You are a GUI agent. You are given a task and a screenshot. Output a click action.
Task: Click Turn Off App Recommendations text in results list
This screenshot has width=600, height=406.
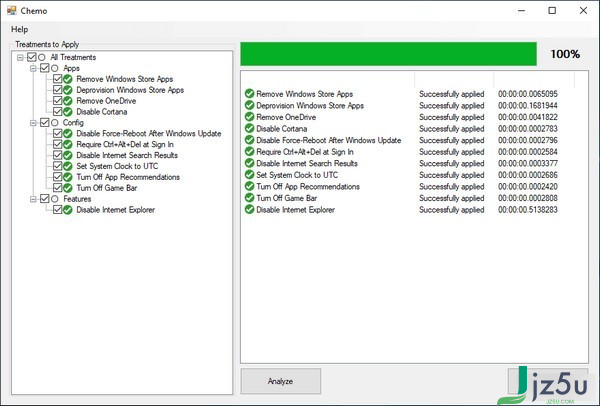point(308,187)
